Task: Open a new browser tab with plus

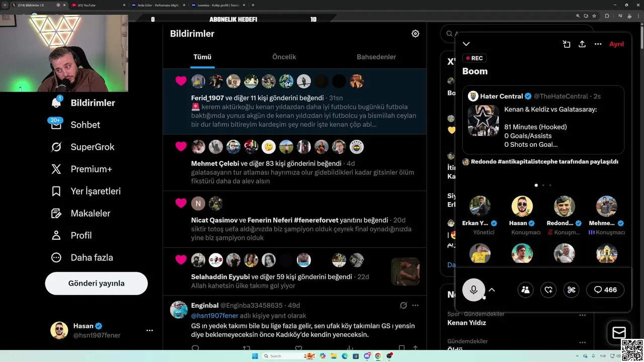Action: coord(253,5)
